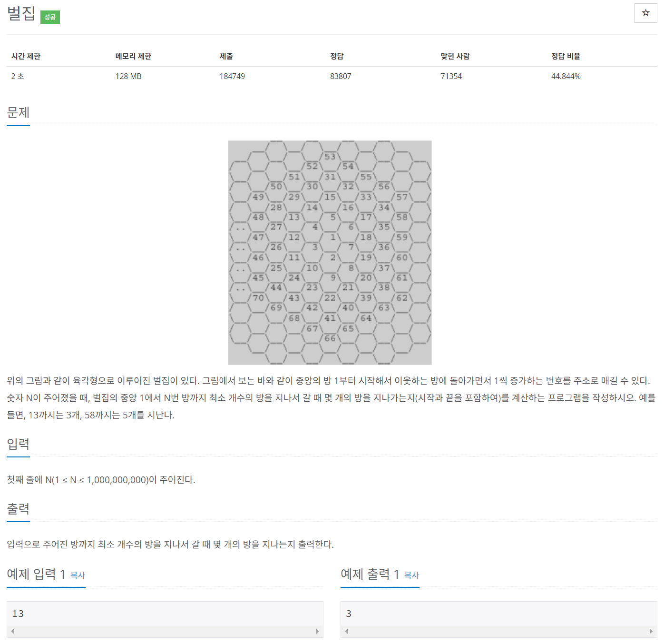Click the 184749 submissions value

[232, 76]
